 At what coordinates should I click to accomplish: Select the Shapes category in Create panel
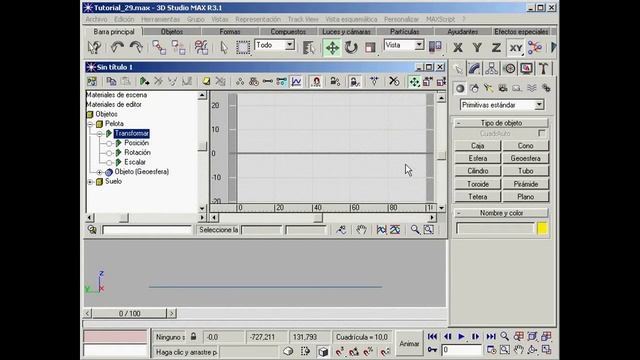[x=474, y=88]
